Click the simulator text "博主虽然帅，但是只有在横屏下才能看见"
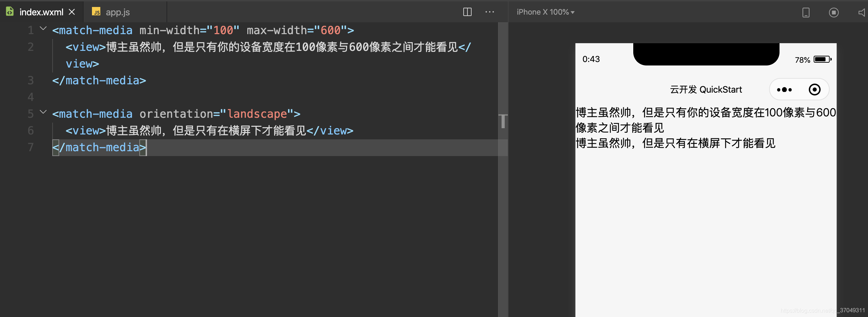868x317 pixels. [x=676, y=143]
